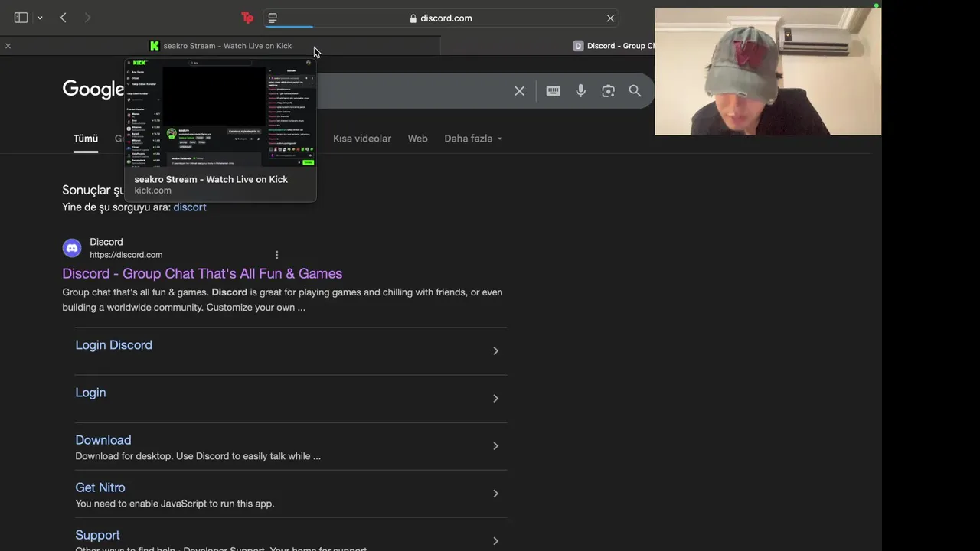Screen dimensions: 980x551
Task: Open the Download sitelink
Action: point(103,440)
